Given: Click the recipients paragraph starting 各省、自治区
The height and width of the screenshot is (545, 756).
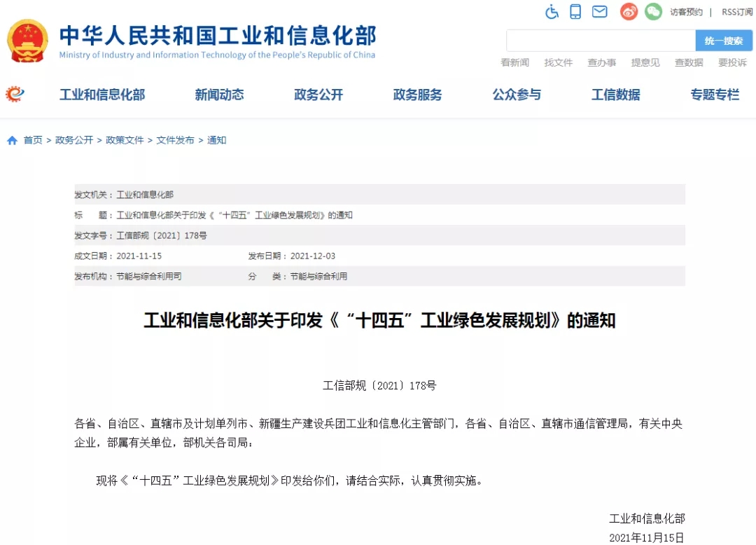Looking at the screenshot, I should (x=379, y=433).
